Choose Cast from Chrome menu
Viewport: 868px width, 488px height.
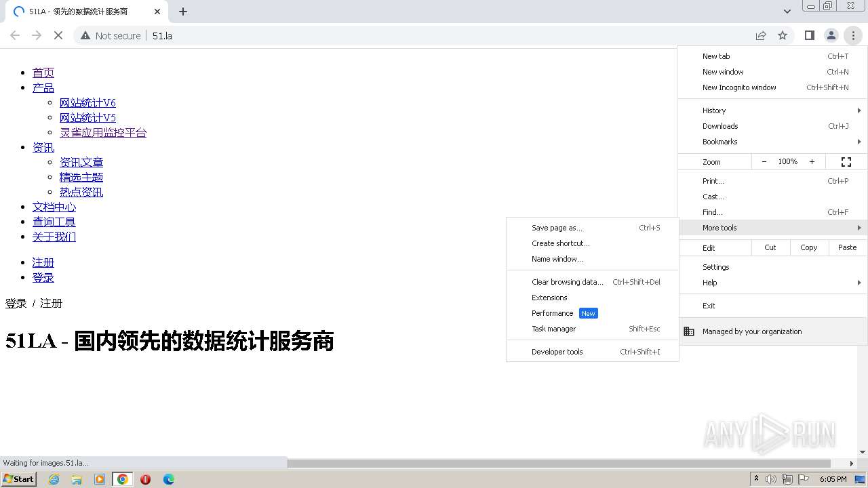click(772, 197)
